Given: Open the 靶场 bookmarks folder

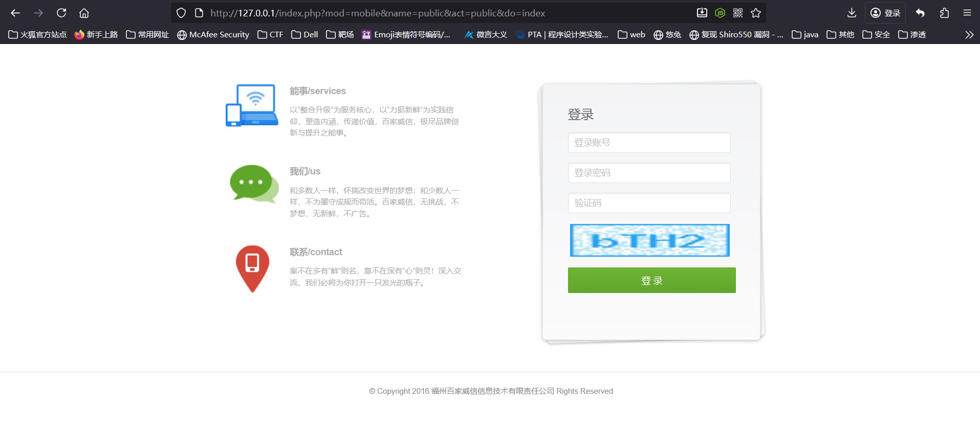Looking at the screenshot, I should (x=340, y=35).
